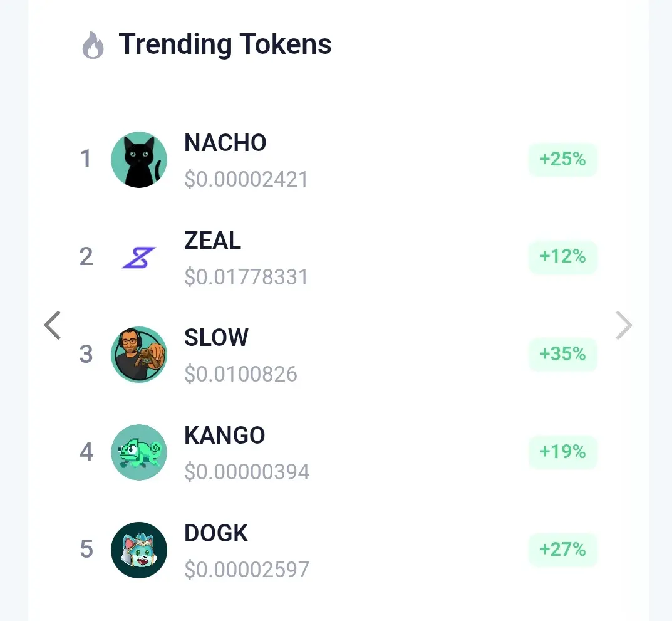
Task: Click the SLOW token avatar icon
Action: pyautogui.click(x=138, y=355)
